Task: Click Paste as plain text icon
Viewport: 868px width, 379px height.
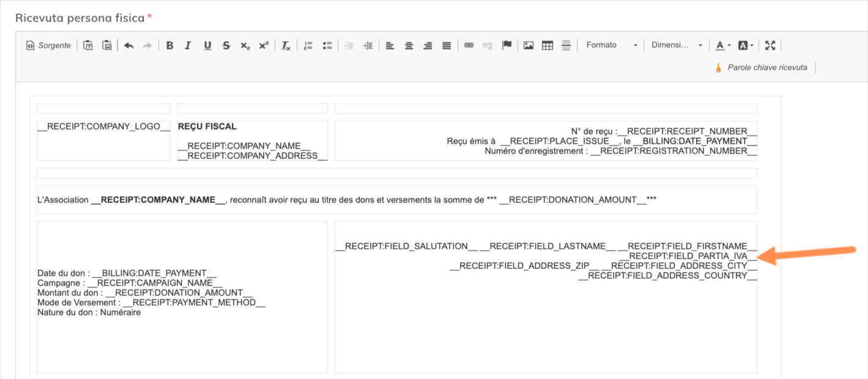Action: pos(88,45)
